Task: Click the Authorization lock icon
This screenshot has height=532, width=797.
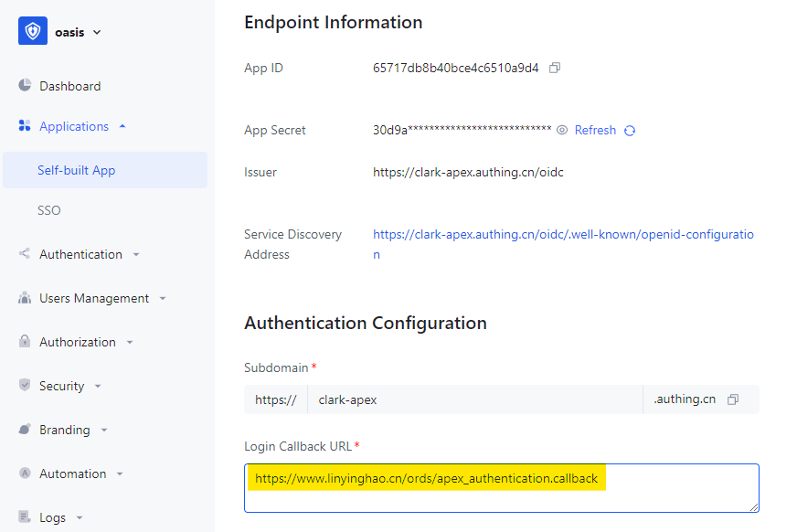Action: click(25, 342)
